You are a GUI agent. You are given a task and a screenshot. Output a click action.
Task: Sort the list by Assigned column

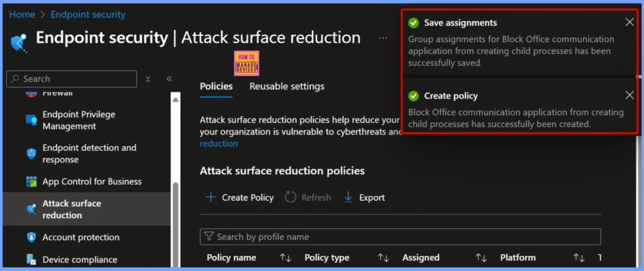[x=481, y=258]
